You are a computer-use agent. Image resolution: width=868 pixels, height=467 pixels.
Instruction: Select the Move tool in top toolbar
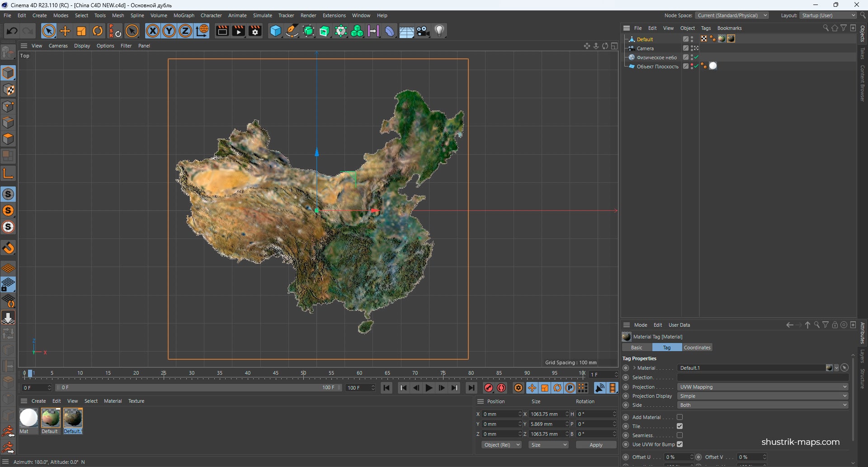[65, 31]
